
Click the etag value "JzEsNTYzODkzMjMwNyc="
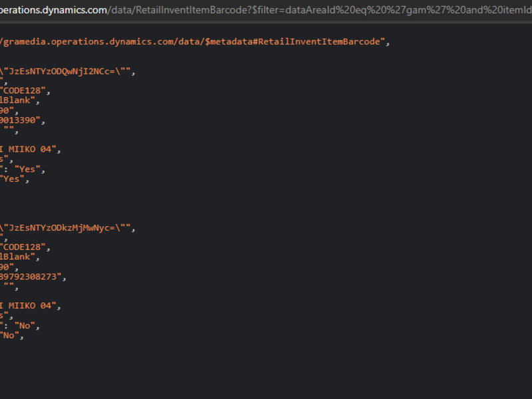[x=68, y=228]
